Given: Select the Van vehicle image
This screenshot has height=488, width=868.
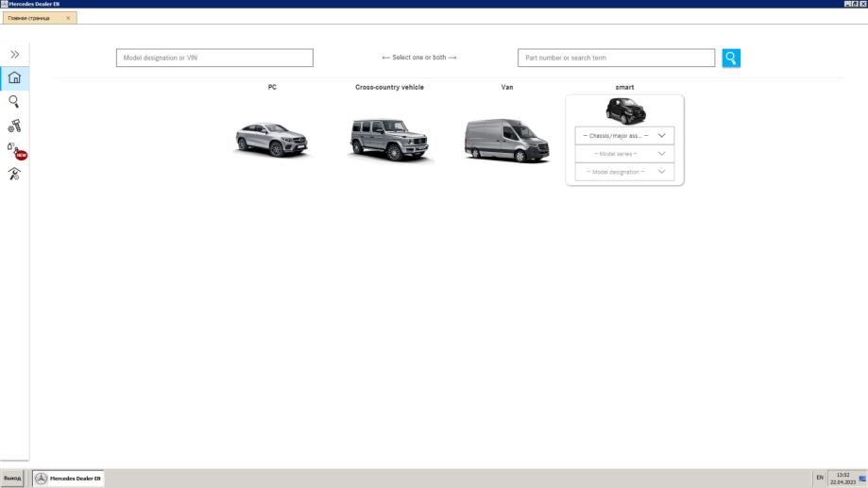Looking at the screenshot, I should [x=507, y=141].
